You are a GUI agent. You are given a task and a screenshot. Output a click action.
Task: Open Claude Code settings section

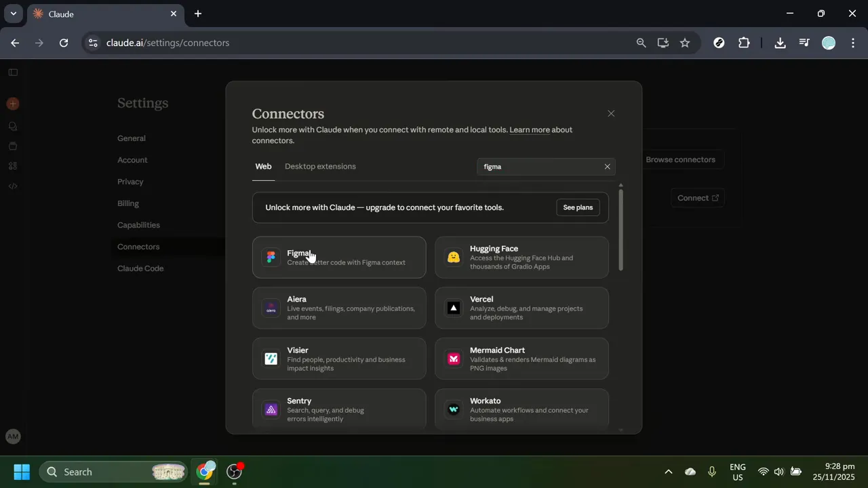click(140, 268)
